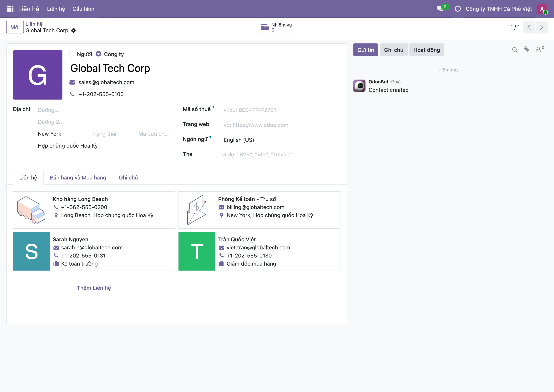Click the delivery truck icon for Kho hàng Long Beach

point(31,210)
